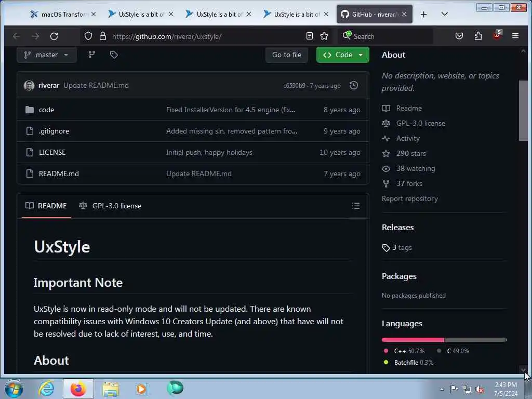Click the URL address field

(207, 36)
